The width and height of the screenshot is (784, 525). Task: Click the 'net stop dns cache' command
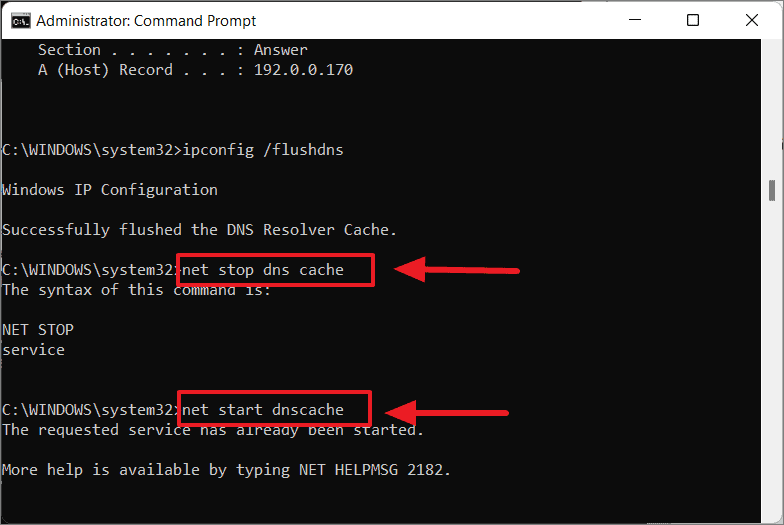[264, 270]
